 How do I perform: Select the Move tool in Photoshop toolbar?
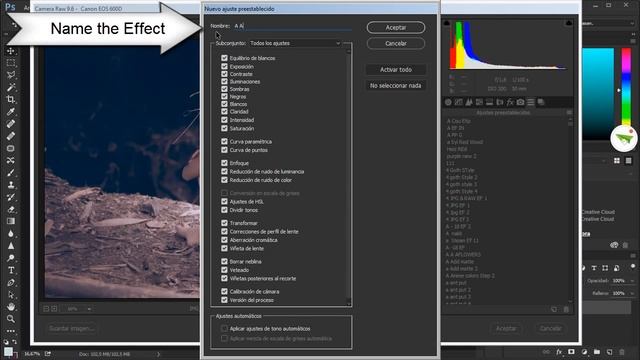tap(11, 51)
